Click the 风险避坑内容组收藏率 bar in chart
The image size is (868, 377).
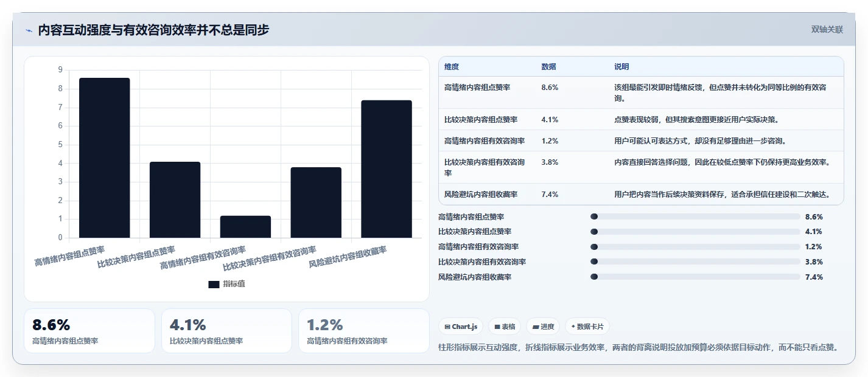tap(387, 169)
